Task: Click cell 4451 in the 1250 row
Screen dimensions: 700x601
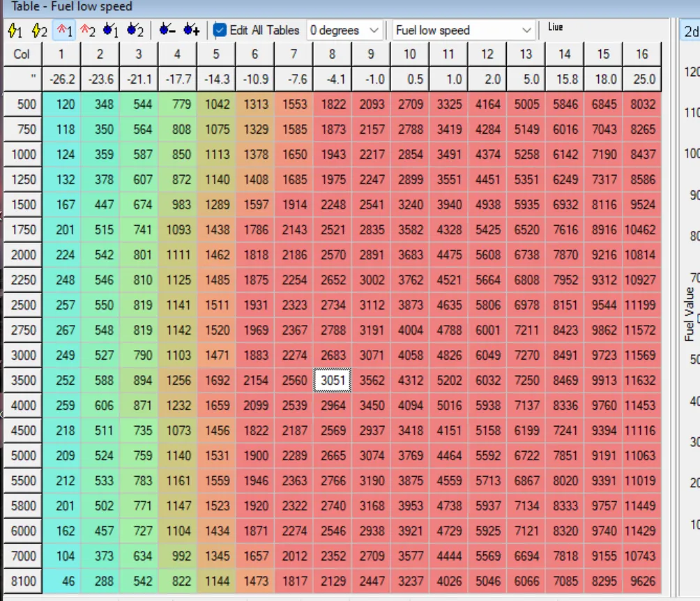Action: (x=487, y=179)
